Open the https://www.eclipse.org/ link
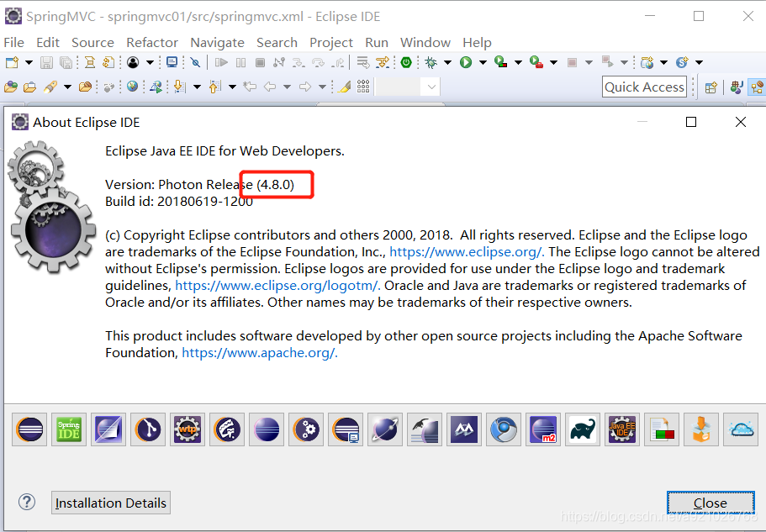 click(x=467, y=252)
